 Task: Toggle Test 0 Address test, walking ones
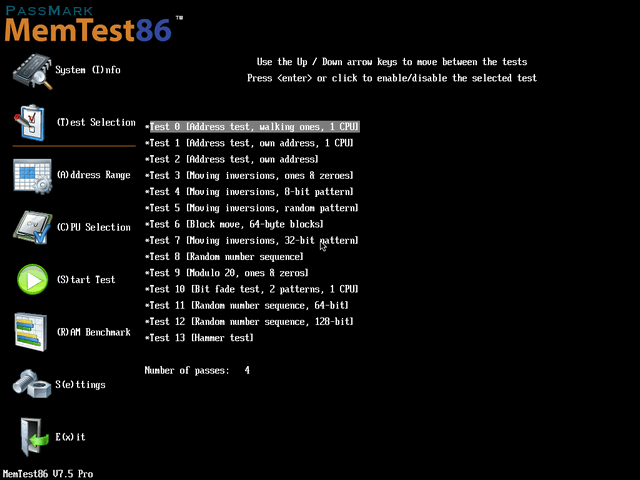(252, 127)
